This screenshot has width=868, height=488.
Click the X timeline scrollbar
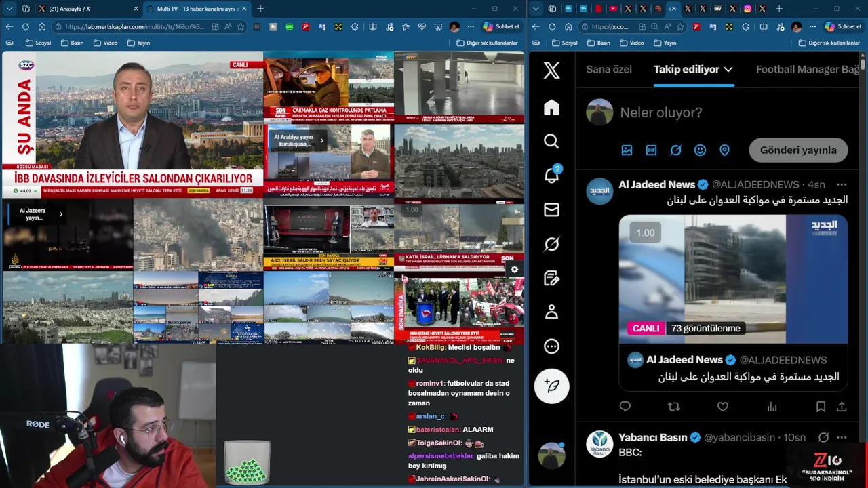tap(863, 64)
